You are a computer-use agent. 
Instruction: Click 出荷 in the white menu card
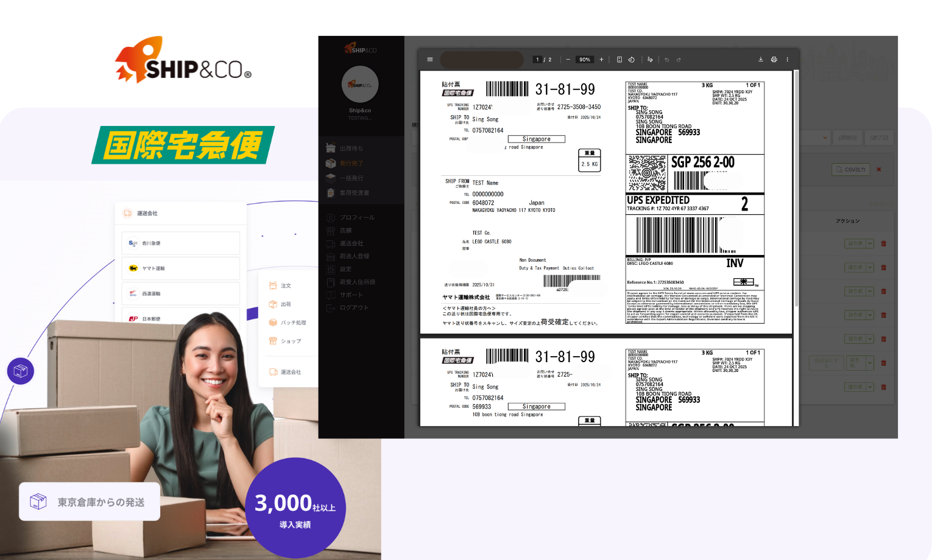(x=286, y=304)
